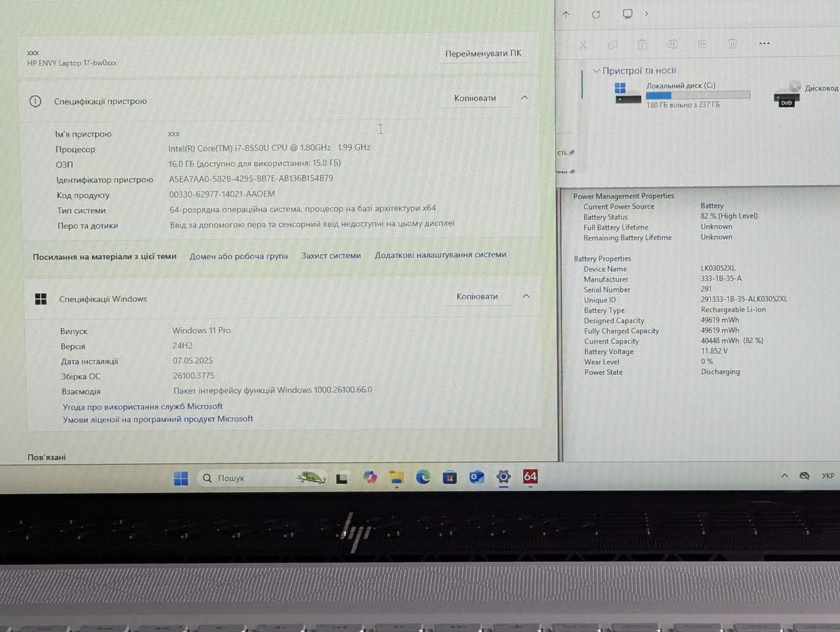Go up one folder in File Explorer
Image resolution: width=840 pixels, height=632 pixels.
(x=566, y=14)
